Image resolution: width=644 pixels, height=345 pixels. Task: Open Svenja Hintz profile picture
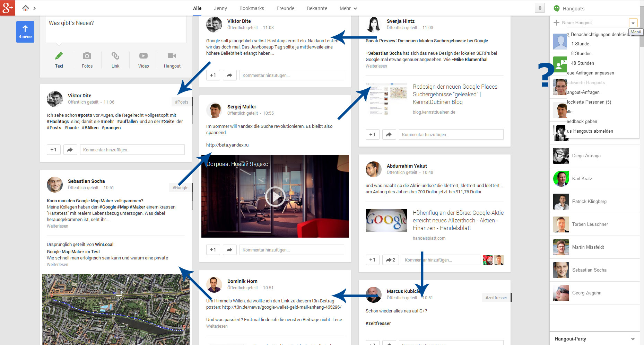[x=374, y=24]
